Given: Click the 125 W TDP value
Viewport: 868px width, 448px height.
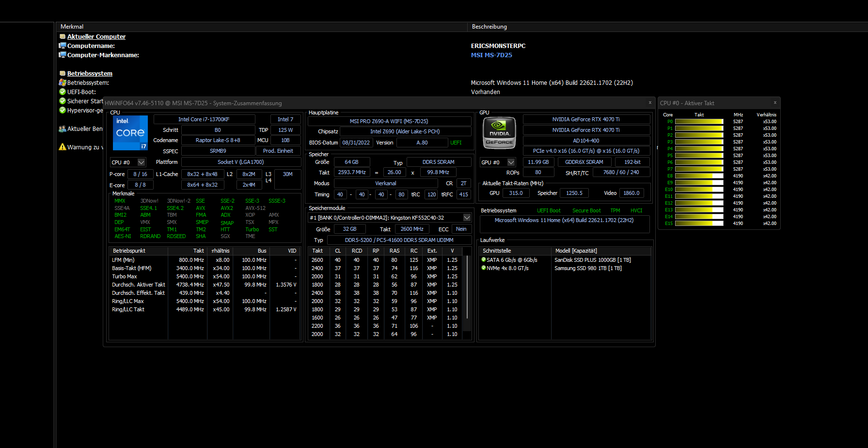Looking at the screenshot, I should (x=285, y=130).
